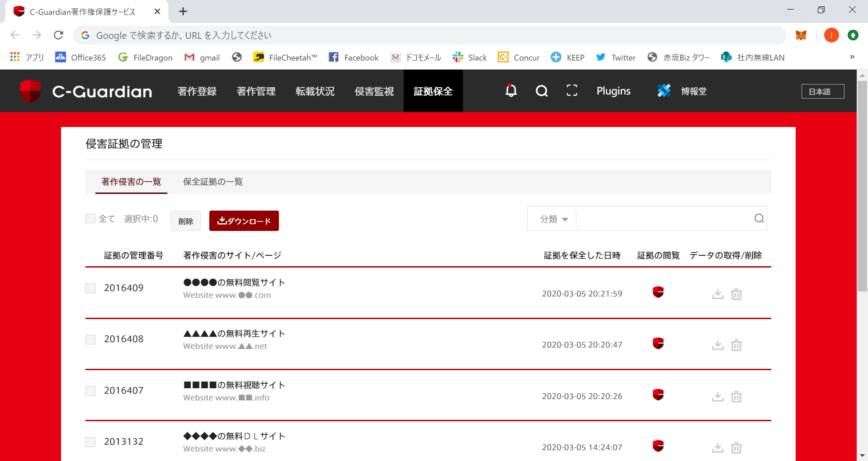
Task: Check the 全て select-all checkbox
Action: click(x=90, y=219)
